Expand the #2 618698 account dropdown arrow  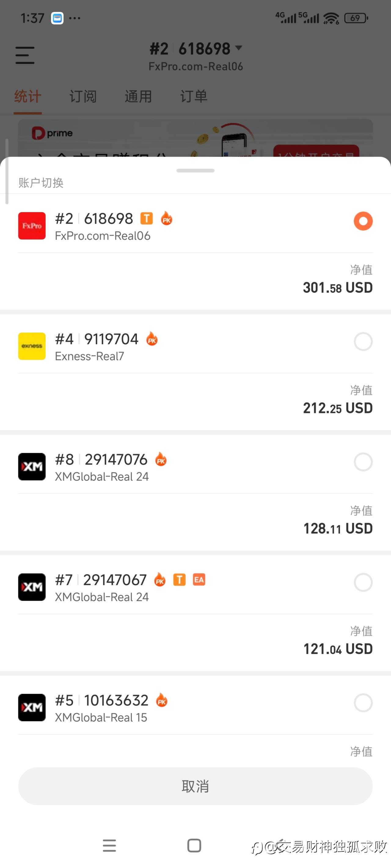point(239,48)
